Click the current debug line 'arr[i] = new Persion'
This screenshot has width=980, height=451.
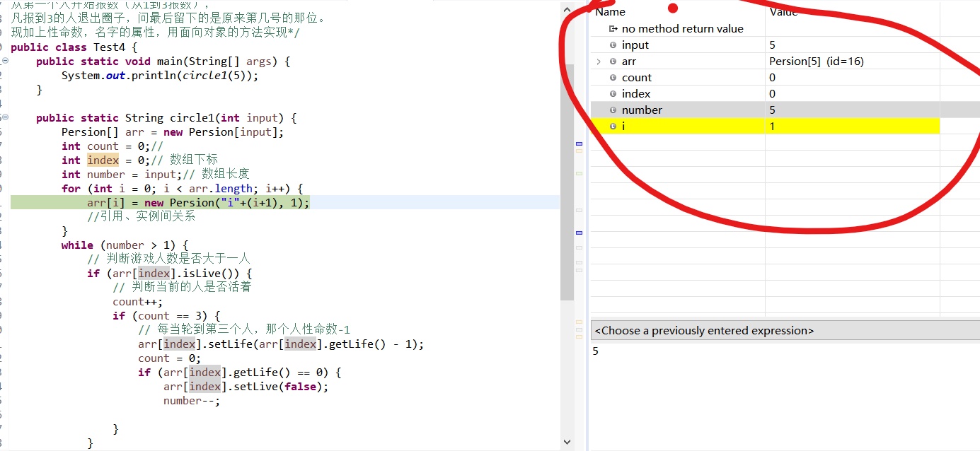[198, 203]
